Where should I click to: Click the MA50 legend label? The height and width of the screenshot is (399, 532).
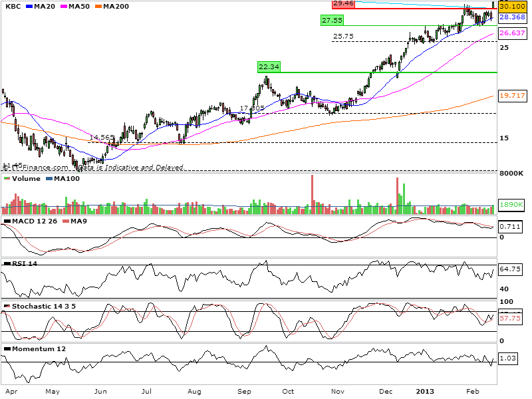[79, 7]
